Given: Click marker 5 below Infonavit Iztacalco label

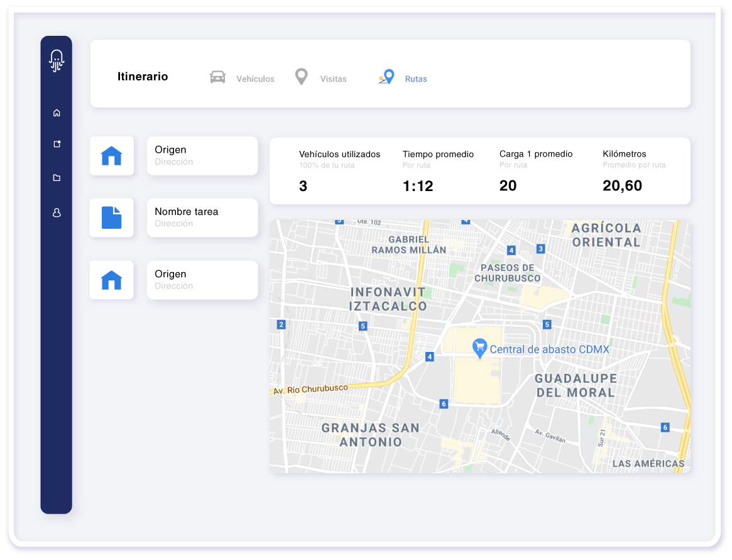Looking at the screenshot, I should pyautogui.click(x=363, y=326).
